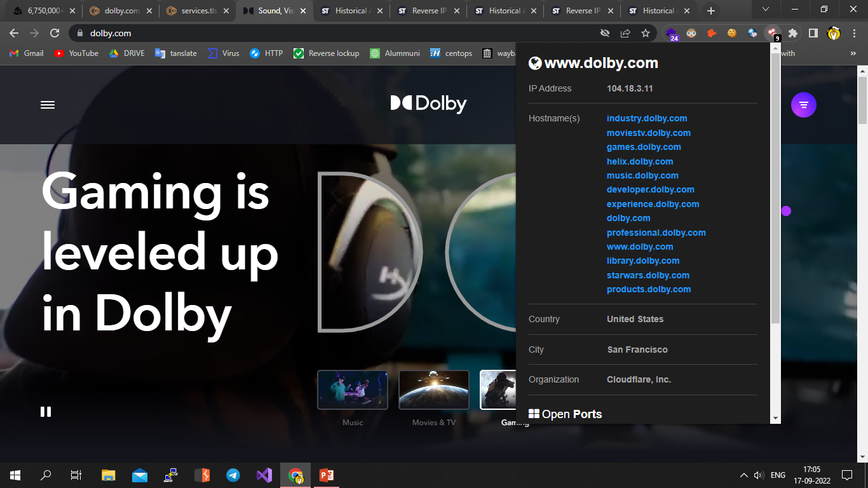The image size is (868, 488).
Task: Click the purple round filter button
Action: pyautogui.click(x=803, y=105)
